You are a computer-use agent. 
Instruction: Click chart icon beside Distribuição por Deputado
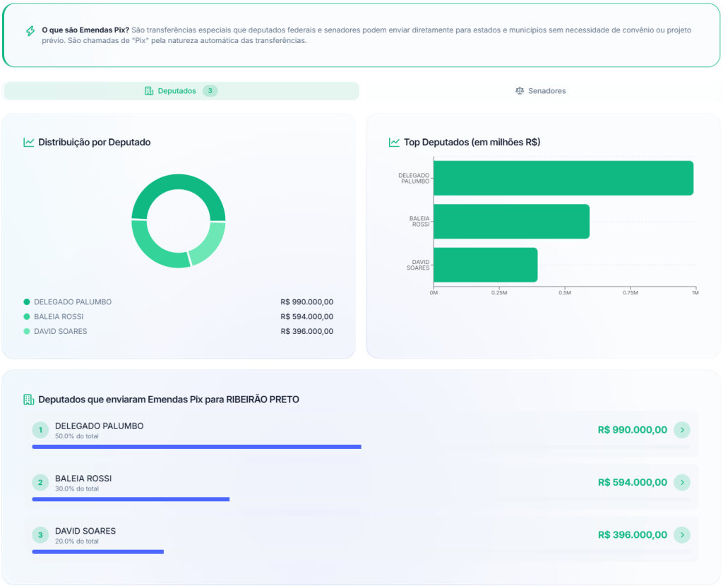(29, 142)
